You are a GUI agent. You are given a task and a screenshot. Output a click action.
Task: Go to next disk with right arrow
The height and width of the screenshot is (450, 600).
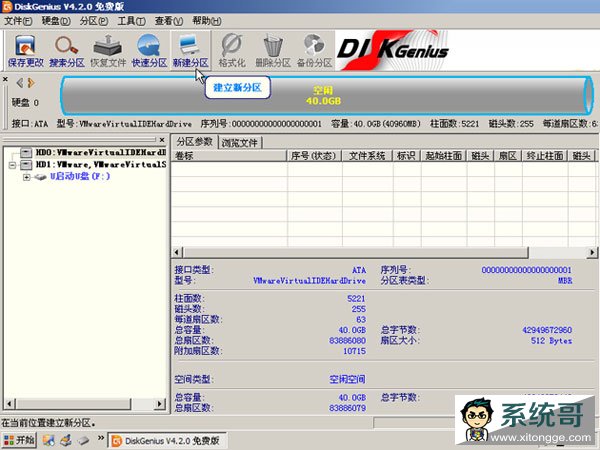coord(31,83)
